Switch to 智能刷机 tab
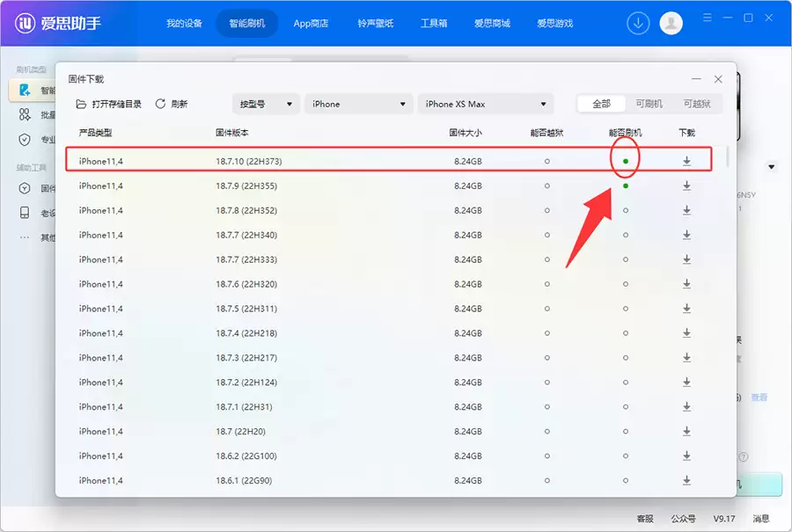Screen dimensions: 792x532 [x=247, y=23]
